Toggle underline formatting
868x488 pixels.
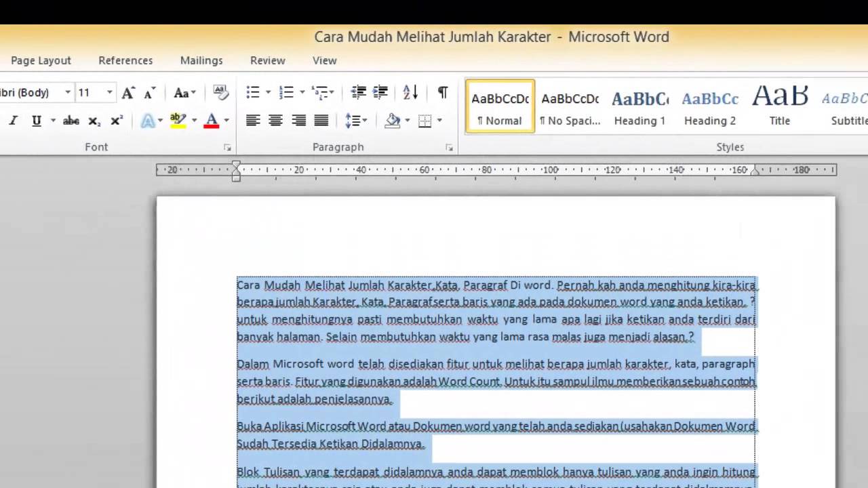click(x=37, y=121)
